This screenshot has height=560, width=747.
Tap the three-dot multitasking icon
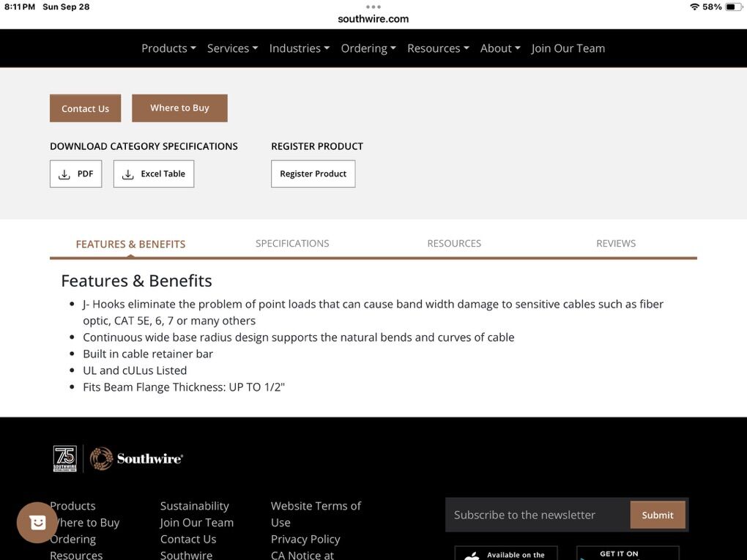[x=373, y=7]
